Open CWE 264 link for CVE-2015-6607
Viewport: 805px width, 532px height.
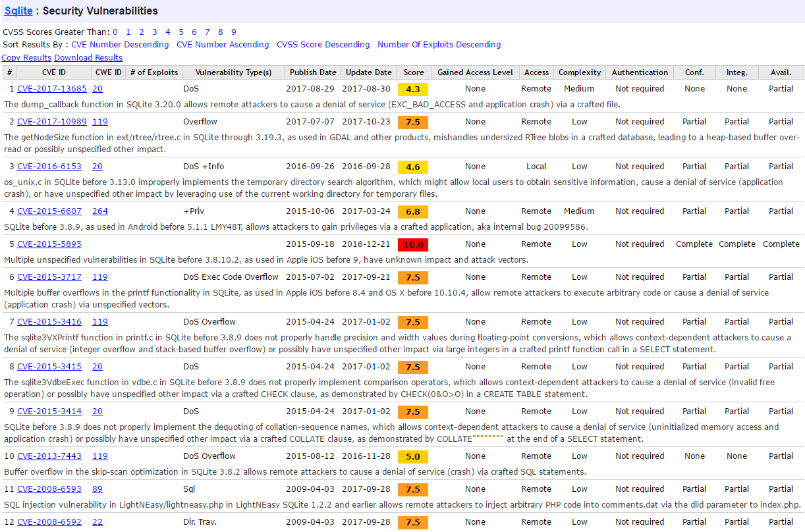pyautogui.click(x=100, y=211)
